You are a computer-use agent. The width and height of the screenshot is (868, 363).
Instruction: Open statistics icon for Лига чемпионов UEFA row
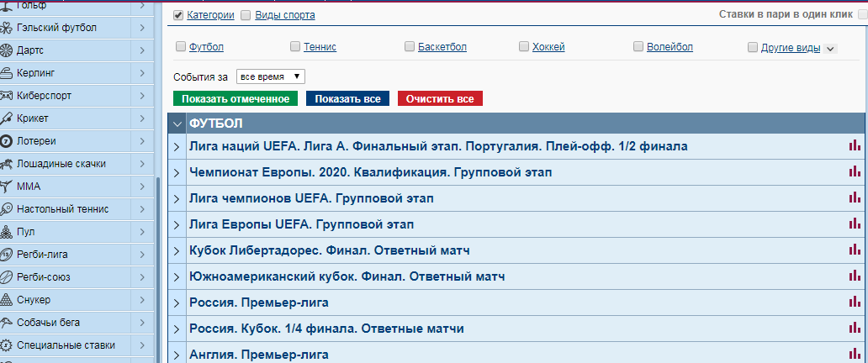pyautogui.click(x=855, y=197)
